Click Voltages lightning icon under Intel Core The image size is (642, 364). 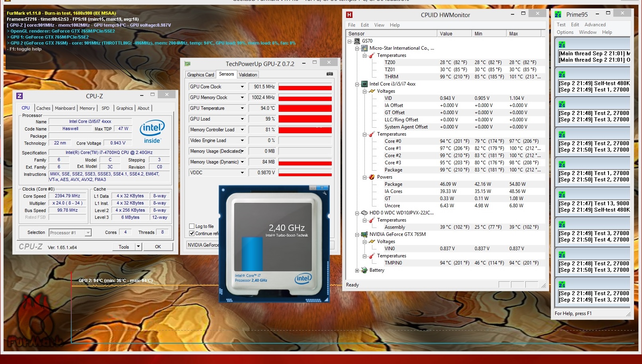coord(372,91)
